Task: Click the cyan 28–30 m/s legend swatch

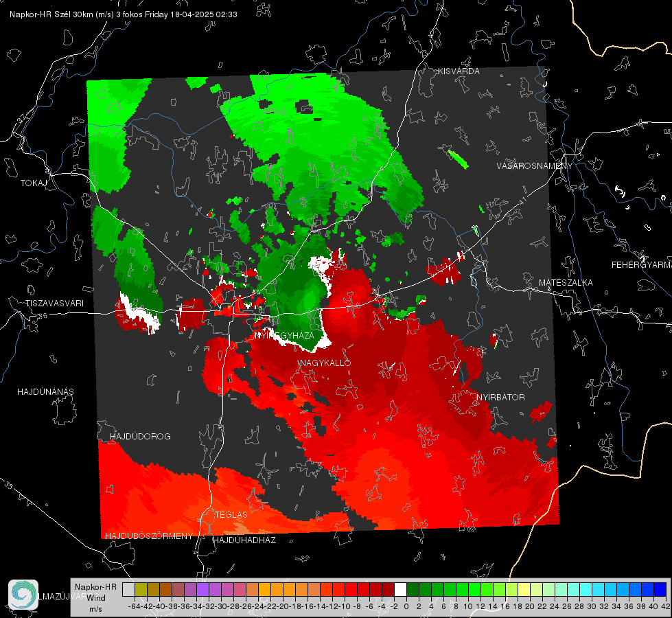Action: pyautogui.click(x=586, y=590)
